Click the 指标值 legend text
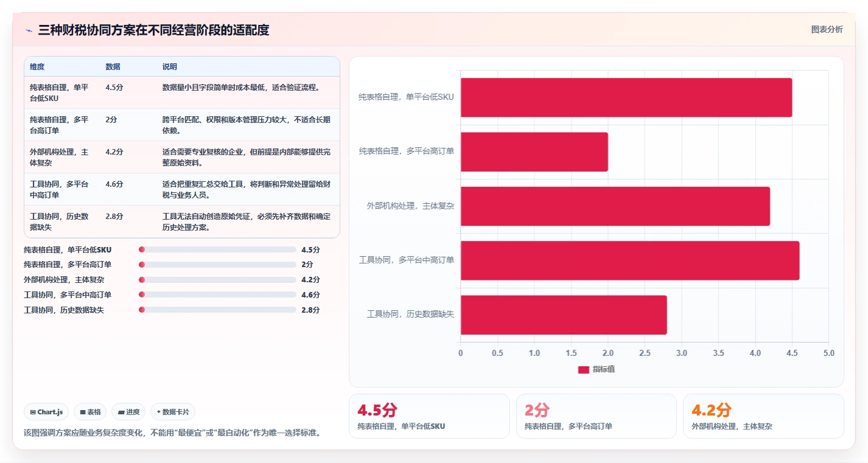Image resolution: width=868 pixels, height=463 pixels. pos(604,369)
